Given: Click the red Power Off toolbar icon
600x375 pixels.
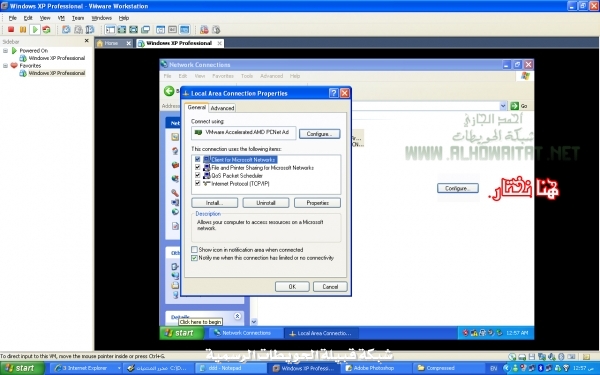Looking at the screenshot, I should [11, 29].
